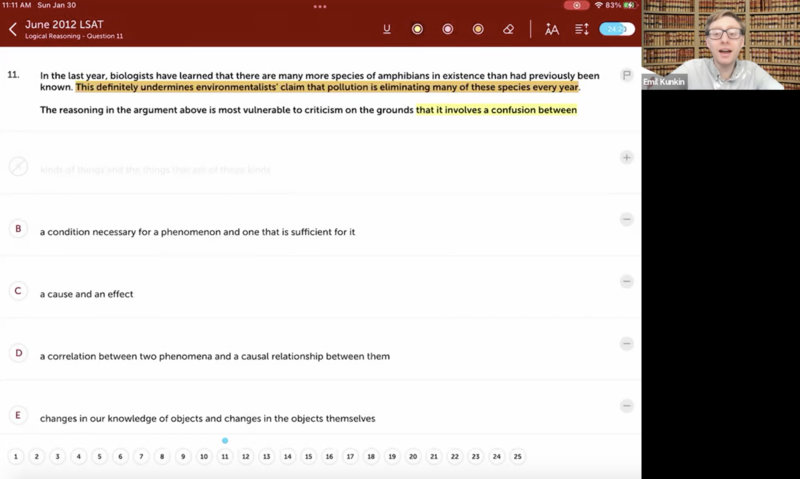Image resolution: width=800 pixels, height=479 pixels.
Task: Select answer choice C bubble
Action: point(18,291)
